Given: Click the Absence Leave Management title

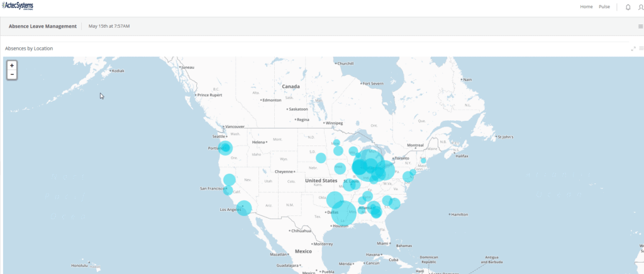Looking at the screenshot, I should [x=43, y=26].
